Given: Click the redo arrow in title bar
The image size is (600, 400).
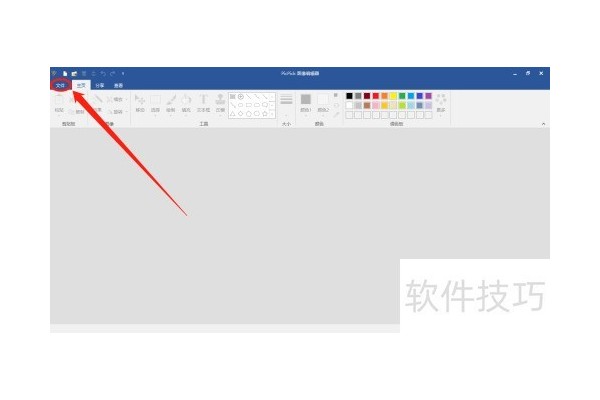Looking at the screenshot, I should pos(112,73).
